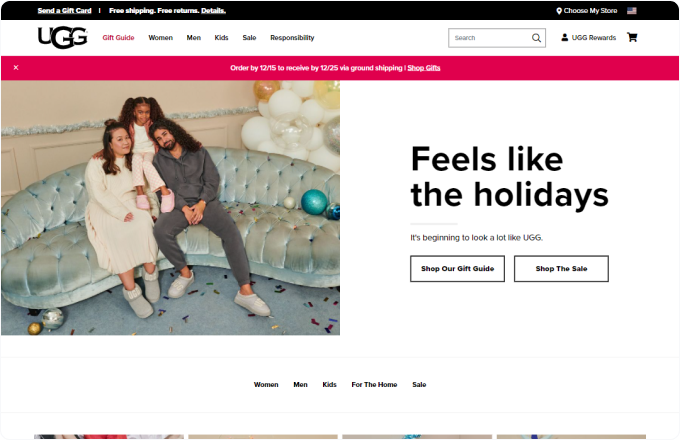The image size is (680, 440).
Task: Open the Sale menu in header
Action: click(x=249, y=38)
